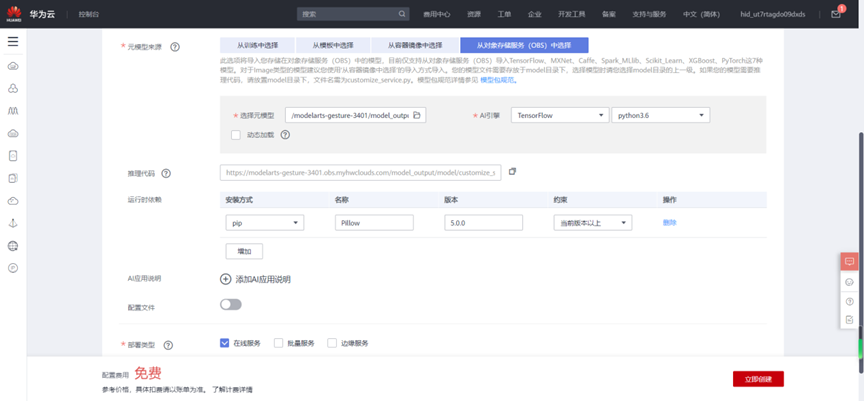Image resolution: width=864 pixels, height=401 pixels.
Task: Open 支持与服务 in the top menu
Action: [649, 14]
